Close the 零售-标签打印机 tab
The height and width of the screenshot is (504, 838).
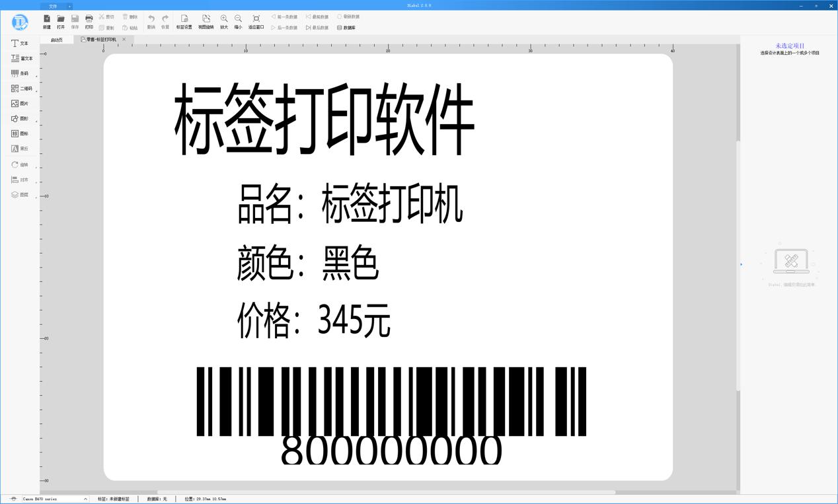click(x=124, y=39)
